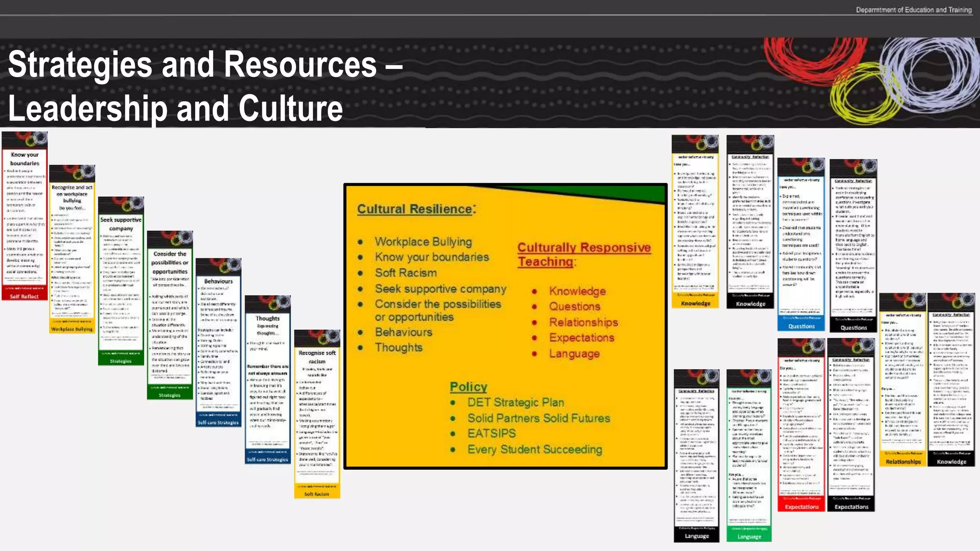This screenshot has width=980, height=551.
Task: Open the 'Know your boundaries' Self Reflect bookmark
Action: [24, 216]
